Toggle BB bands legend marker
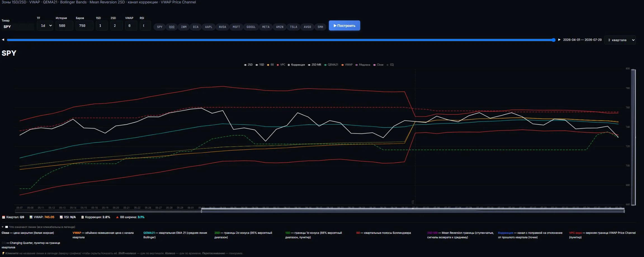644x257 pixels. coord(270,65)
